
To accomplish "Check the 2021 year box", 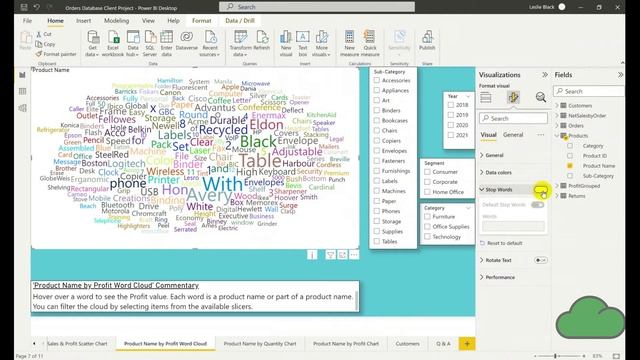I will (x=451, y=135).
